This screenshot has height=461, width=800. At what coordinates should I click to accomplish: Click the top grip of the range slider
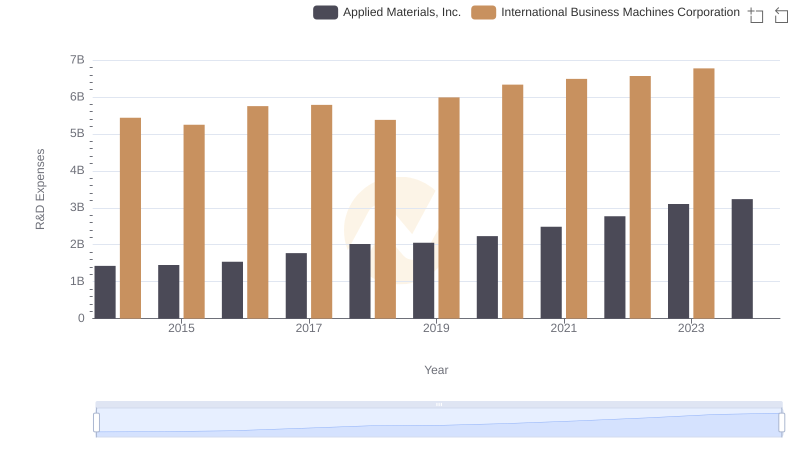pos(439,404)
